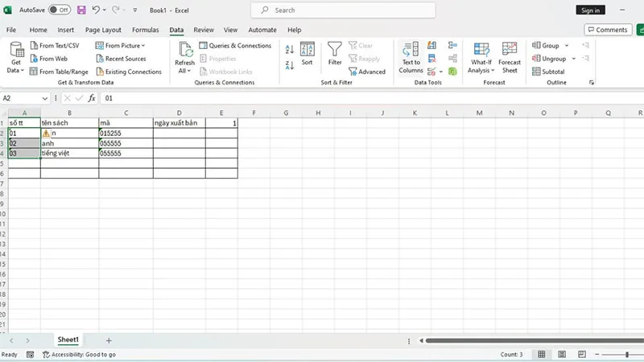Open the Comments button
The image size is (644, 362).
[608, 30]
